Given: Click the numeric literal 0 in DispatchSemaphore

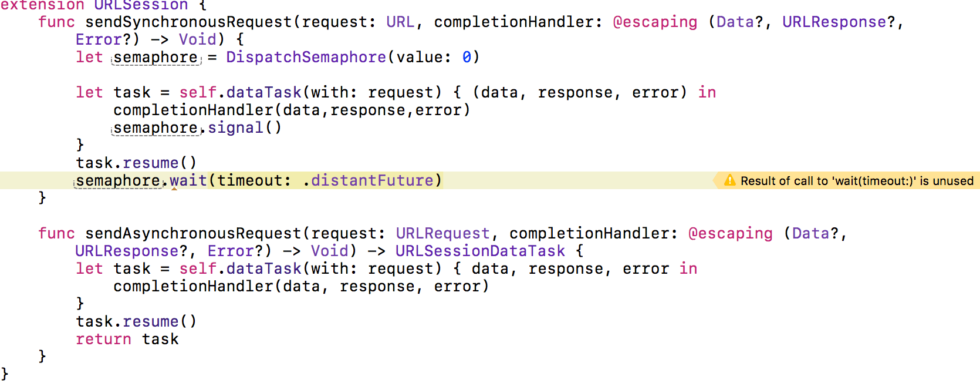Looking at the screenshot, I should [x=467, y=57].
